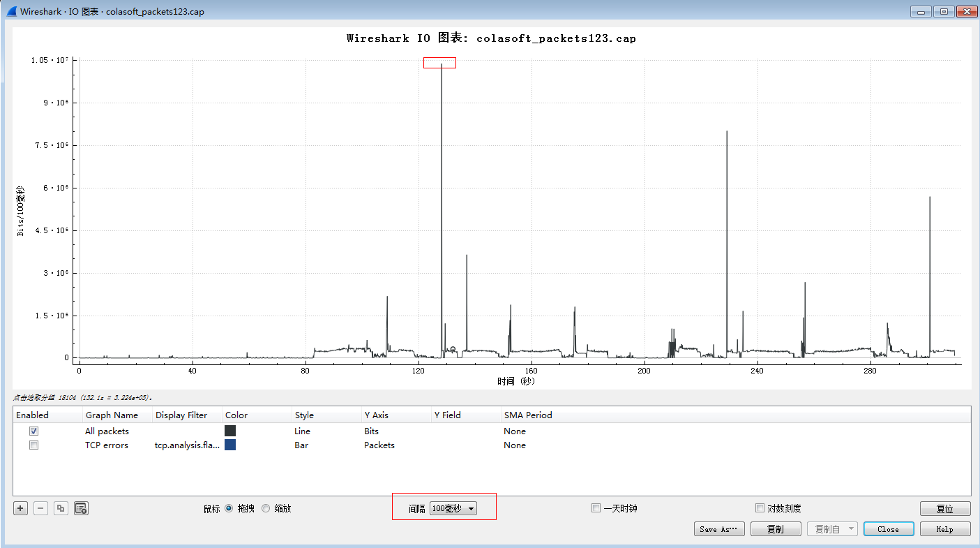Image resolution: width=980 pixels, height=548 pixels.
Task: Click the Style column header
Action: point(326,415)
